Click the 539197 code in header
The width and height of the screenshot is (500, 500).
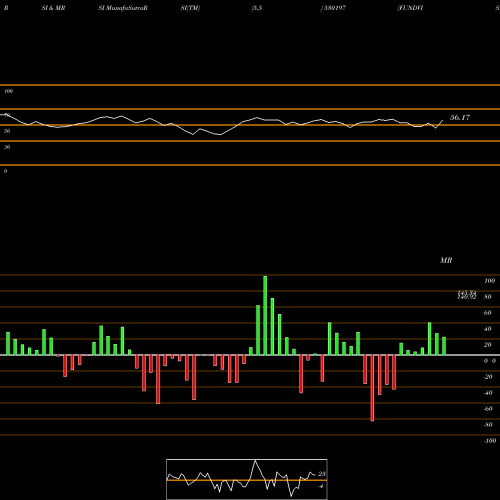click(x=334, y=8)
